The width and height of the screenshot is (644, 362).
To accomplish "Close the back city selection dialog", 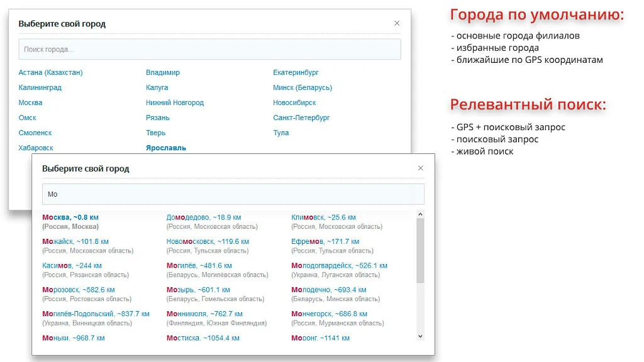I will pyautogui.click(x=397, y=23).
